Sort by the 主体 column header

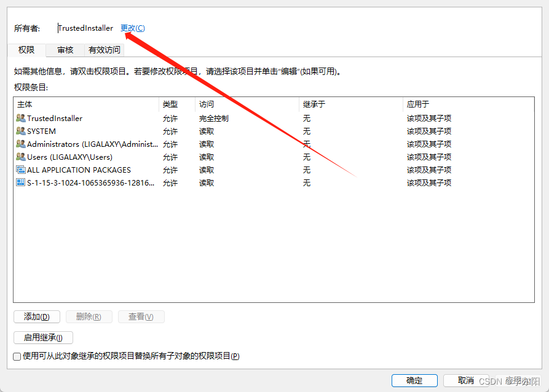tap(86, 104)
